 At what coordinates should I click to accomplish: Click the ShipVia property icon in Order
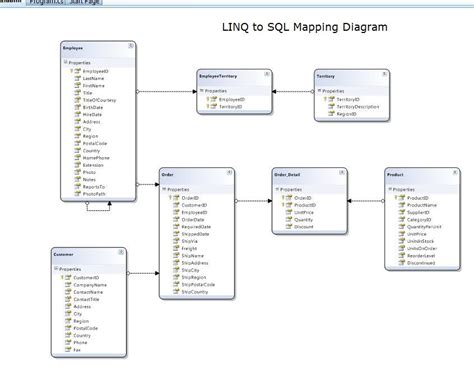tap(176, 241)
